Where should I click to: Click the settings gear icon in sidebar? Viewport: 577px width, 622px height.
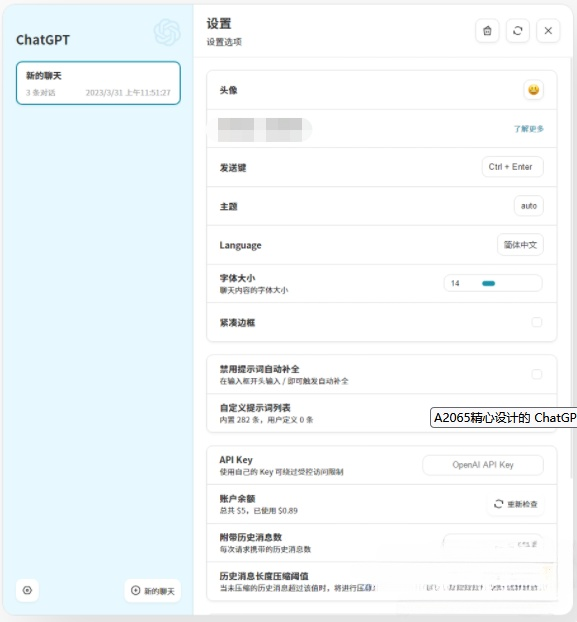27,590
